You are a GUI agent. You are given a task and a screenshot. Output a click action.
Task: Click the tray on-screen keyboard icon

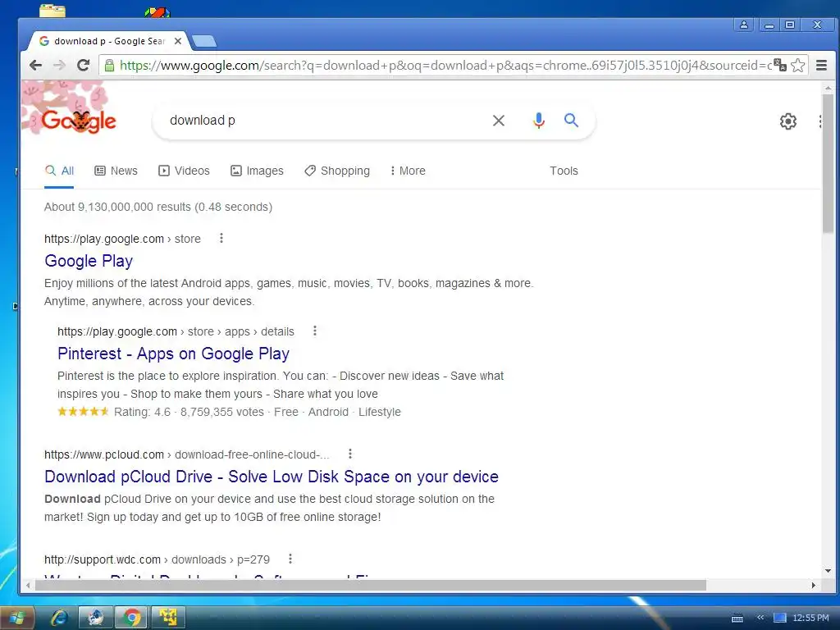[737, 619]
